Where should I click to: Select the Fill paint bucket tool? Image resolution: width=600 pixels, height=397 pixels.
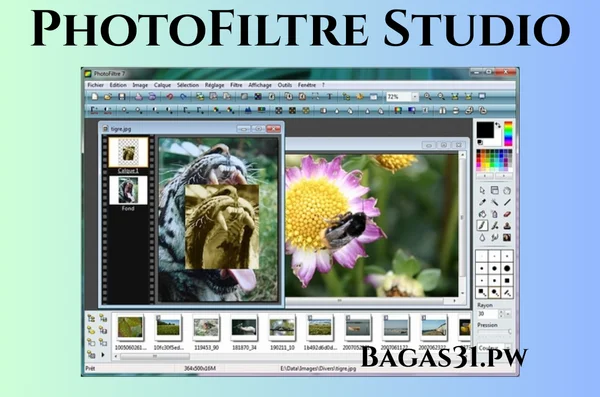pyautogui.click(x=482, y=214)
